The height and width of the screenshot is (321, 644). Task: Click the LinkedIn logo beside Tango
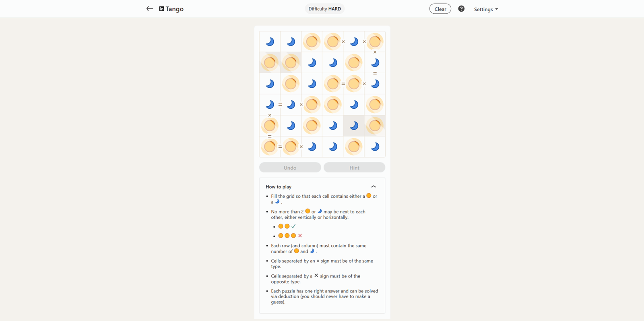161,9
